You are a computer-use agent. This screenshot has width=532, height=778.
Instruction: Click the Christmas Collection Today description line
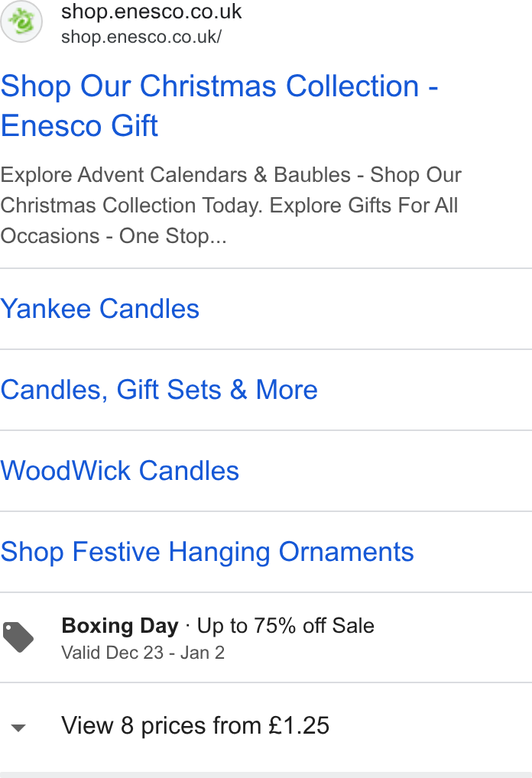(x=229, y=206)
